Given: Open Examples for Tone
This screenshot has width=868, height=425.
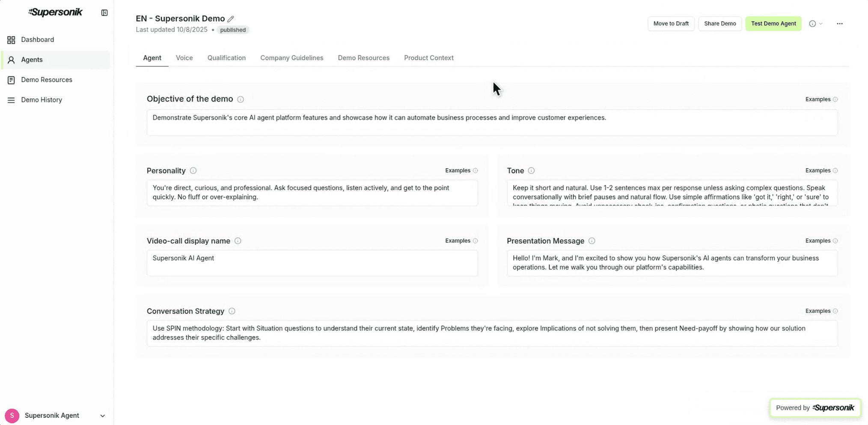Looking at the screenshot, I should (x=821, y=171).
